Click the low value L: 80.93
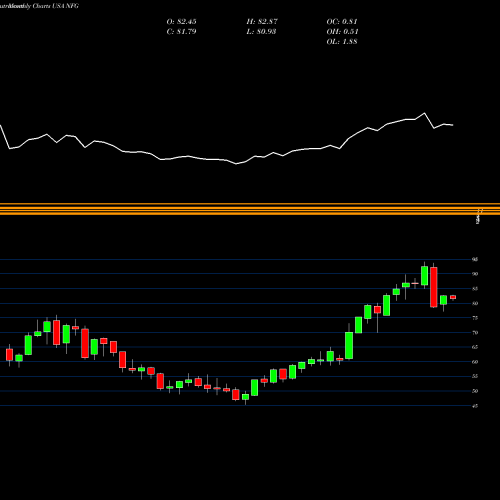 pos(261,32)
